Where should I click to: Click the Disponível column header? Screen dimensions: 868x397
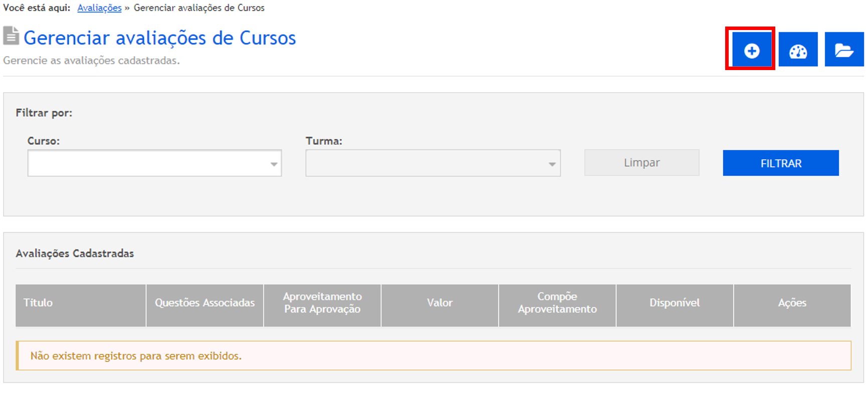point(675,303)
